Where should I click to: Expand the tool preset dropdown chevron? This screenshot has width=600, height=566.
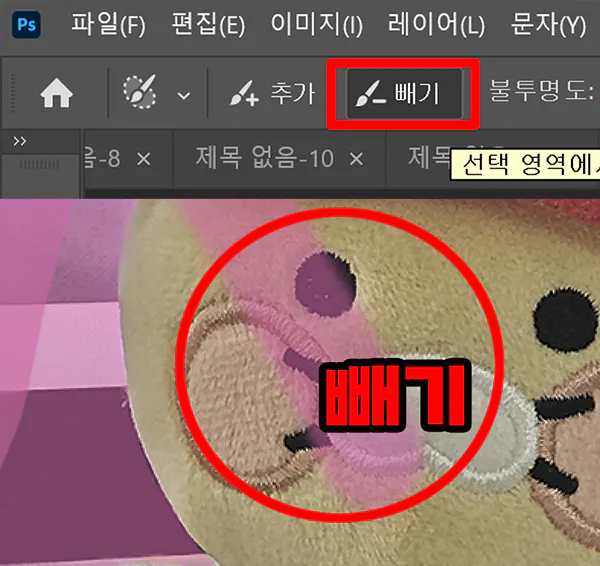184,95
